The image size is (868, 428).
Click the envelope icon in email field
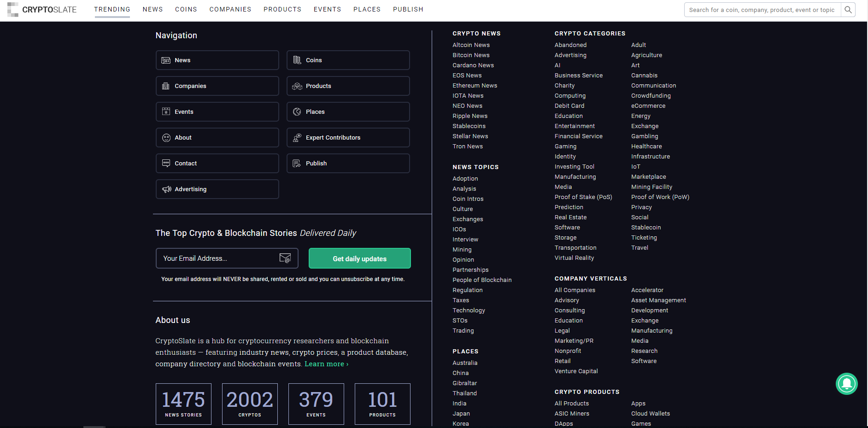click(x=285, y=258)
